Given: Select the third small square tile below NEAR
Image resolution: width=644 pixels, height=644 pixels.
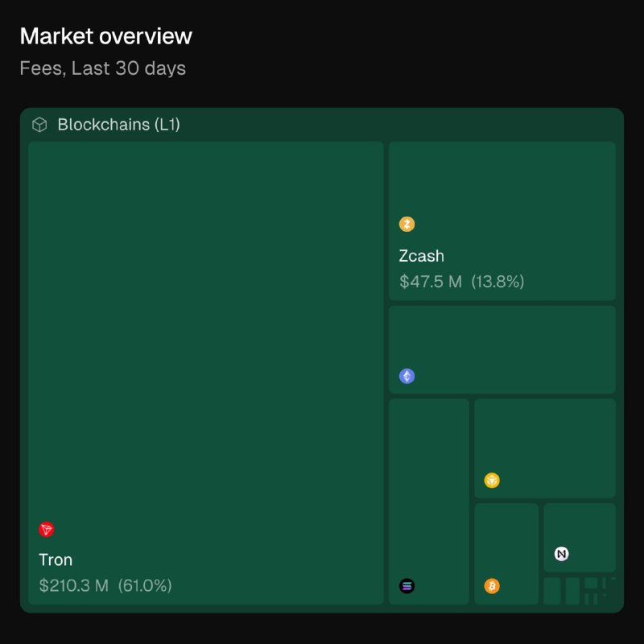Looking at the screenshot, I should pos(591,583).
